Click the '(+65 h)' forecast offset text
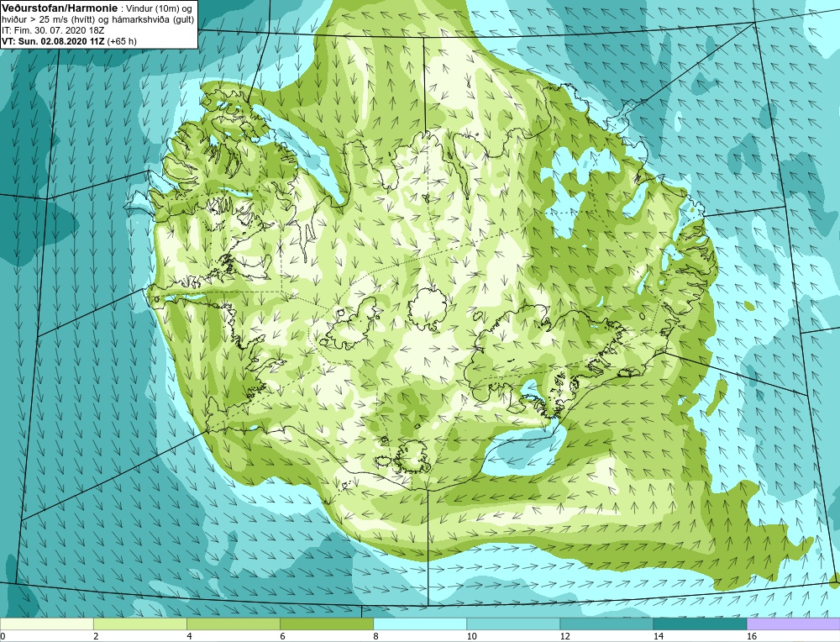The image size is (840, 642). coord(122,41)
